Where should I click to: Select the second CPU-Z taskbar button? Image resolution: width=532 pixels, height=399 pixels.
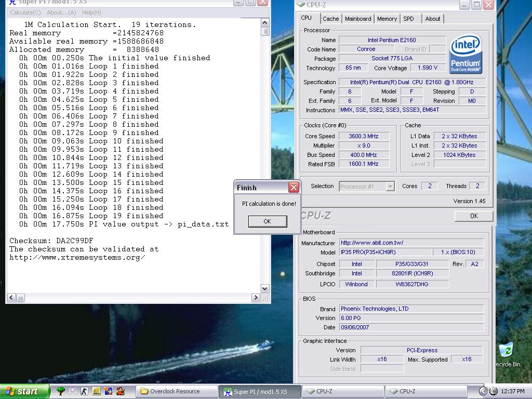[x=426, y=391]
